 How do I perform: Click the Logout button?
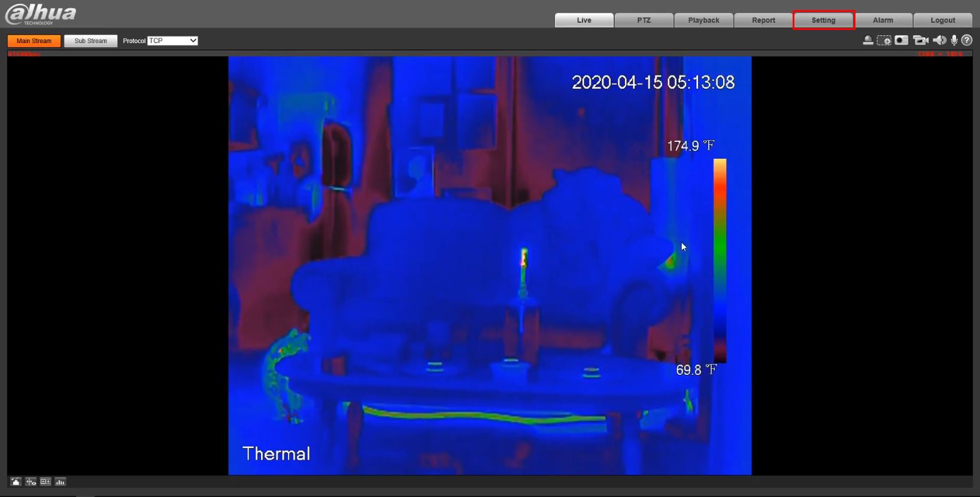pyautogui.click(x=943, y=20)
